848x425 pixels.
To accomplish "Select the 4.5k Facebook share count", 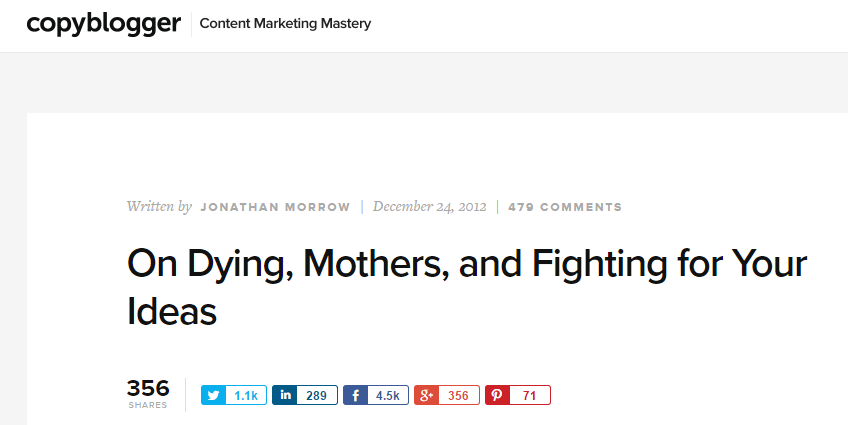I will coord(388,395).
